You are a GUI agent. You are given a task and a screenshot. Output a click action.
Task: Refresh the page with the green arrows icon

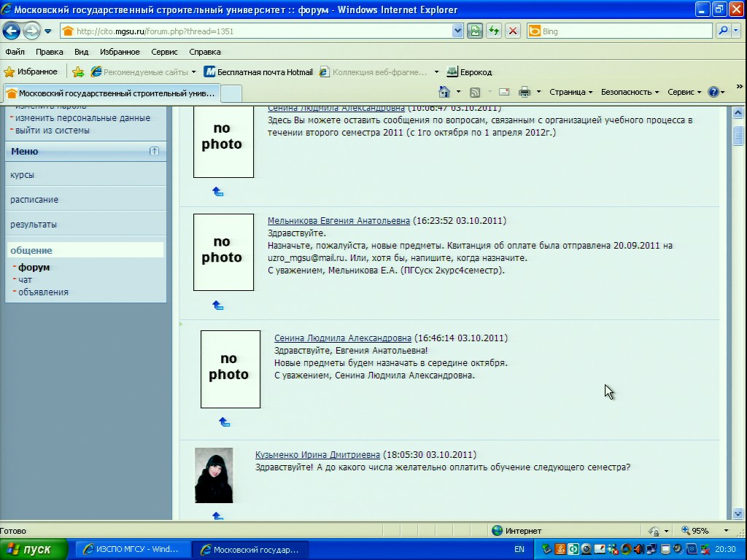(494, 31)
